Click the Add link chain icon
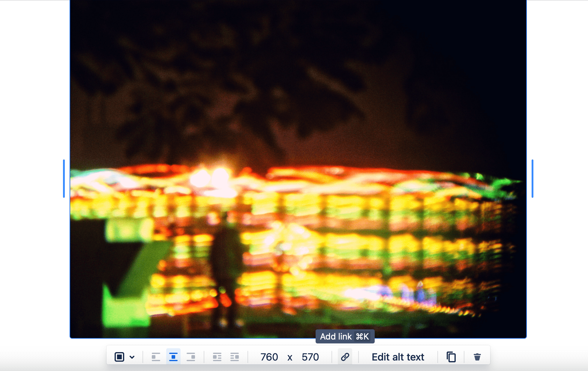The height and width of the screenshot is (371, 588). point(345,357)
